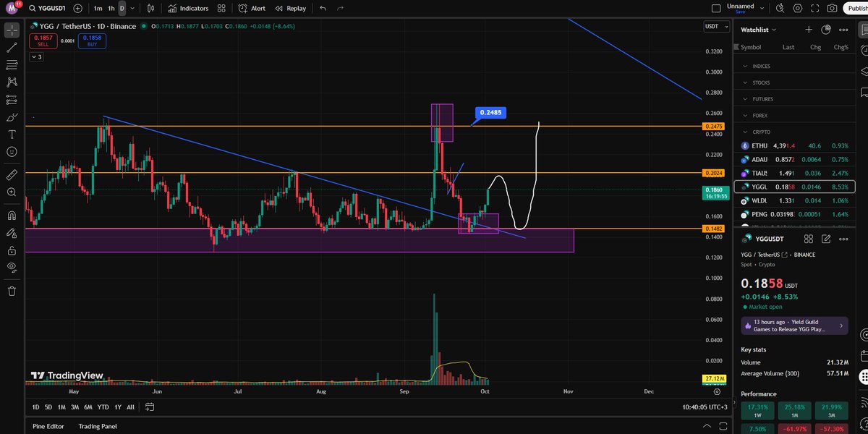This screenshot has width=868, height=434.
Task: Collapse the FOREX watchlist section
Action: (x=745, y=115)
